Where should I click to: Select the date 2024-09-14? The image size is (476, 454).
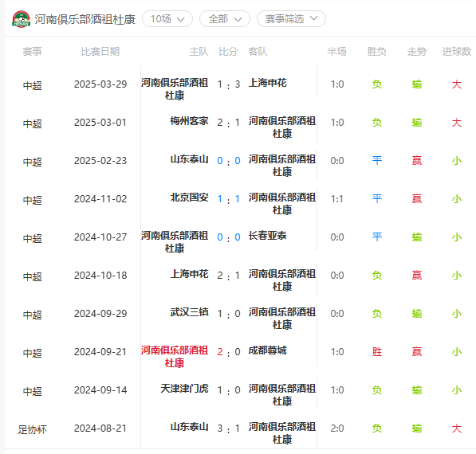100,389
